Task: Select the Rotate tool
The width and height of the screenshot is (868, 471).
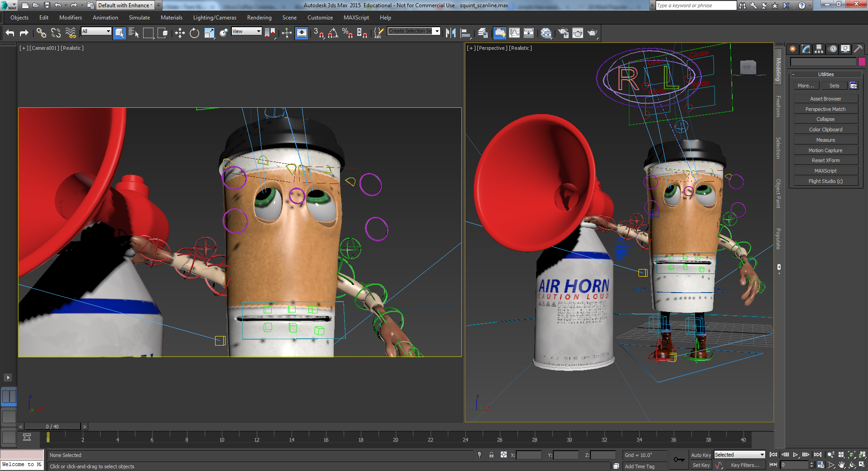Action: [194, 33]
